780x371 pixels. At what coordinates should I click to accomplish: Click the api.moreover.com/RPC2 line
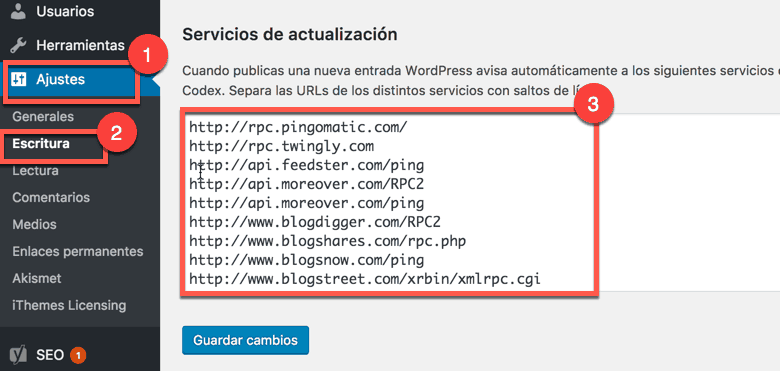tap(306, 185)
